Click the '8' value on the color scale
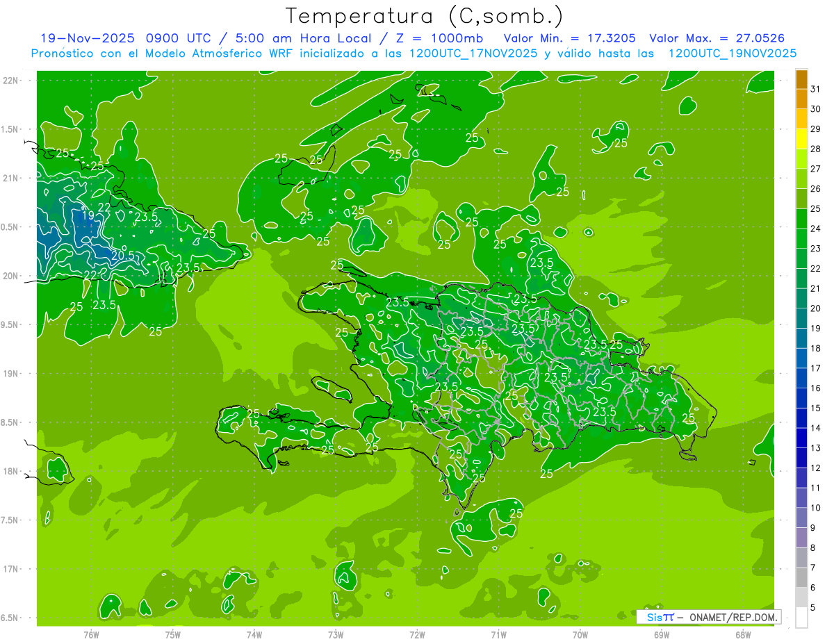 pos(813,547)
